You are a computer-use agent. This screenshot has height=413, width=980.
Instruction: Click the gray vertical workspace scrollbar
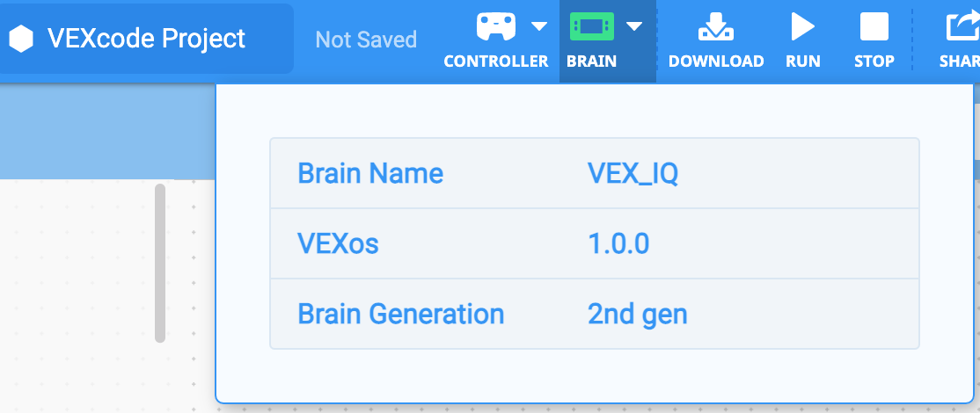coord(159,262)
